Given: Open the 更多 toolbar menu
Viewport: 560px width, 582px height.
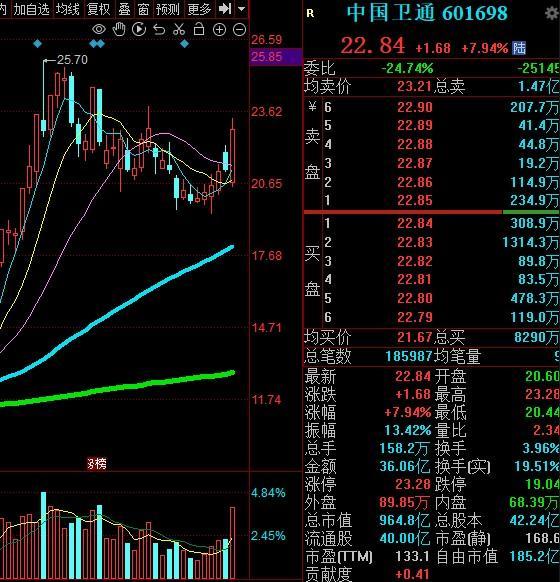Looking at the screenshot, I should pyautogui.click(x=199, y=9).
